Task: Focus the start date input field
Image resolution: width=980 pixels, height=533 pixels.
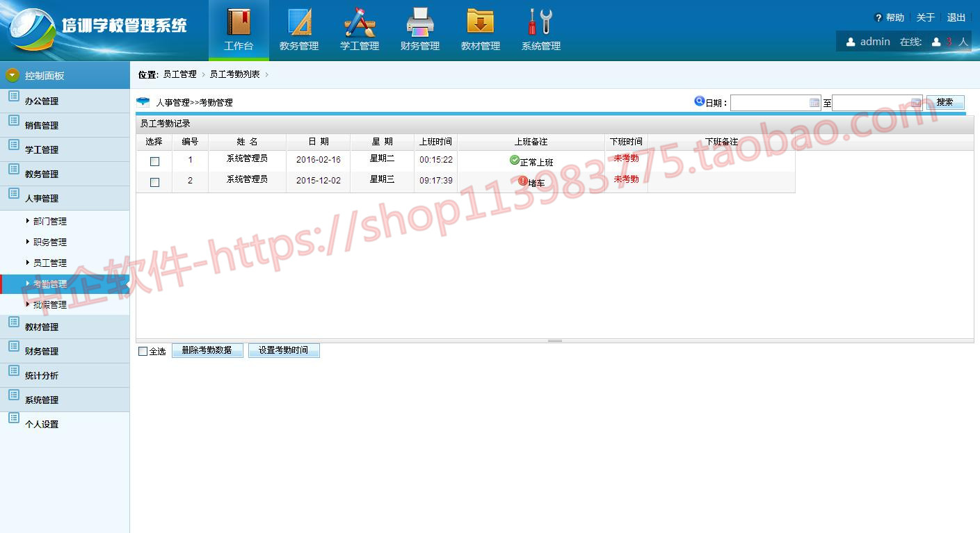Action: pyautogui.click(x=776, y=103)
